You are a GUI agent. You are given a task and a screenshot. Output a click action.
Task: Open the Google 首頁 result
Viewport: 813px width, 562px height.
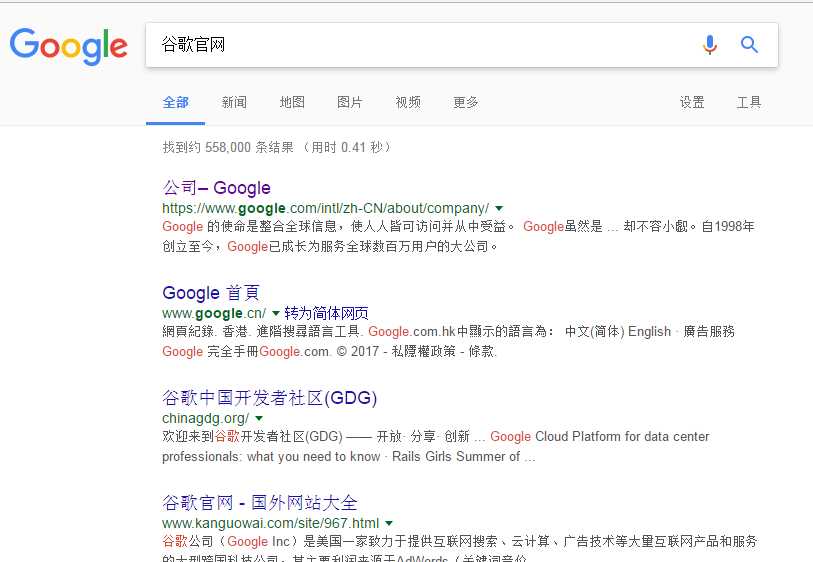(x=211, y=293)
